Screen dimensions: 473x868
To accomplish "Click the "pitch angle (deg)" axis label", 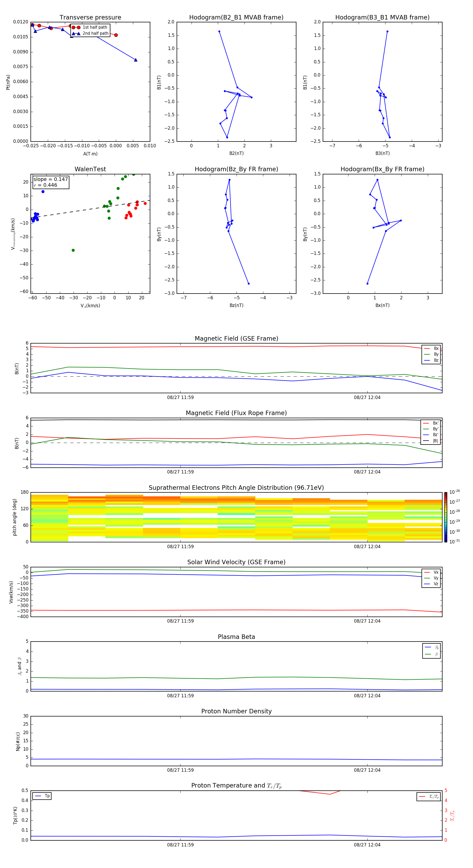I will pos(14,517).
